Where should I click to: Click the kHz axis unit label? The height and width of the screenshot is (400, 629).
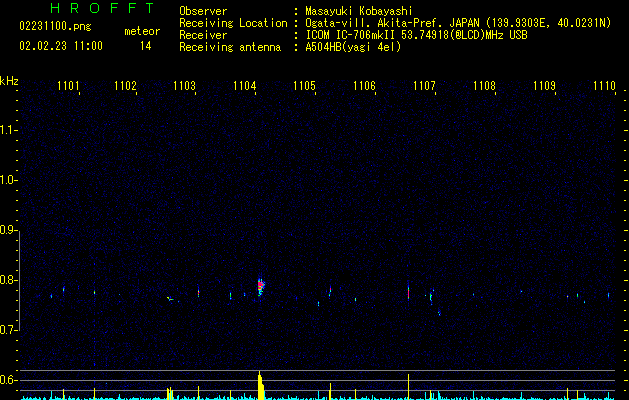click(x=9, y=81)
